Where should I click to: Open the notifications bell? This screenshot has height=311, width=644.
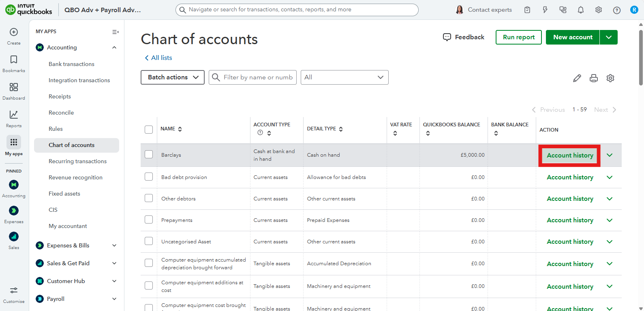tap(580, 10)
